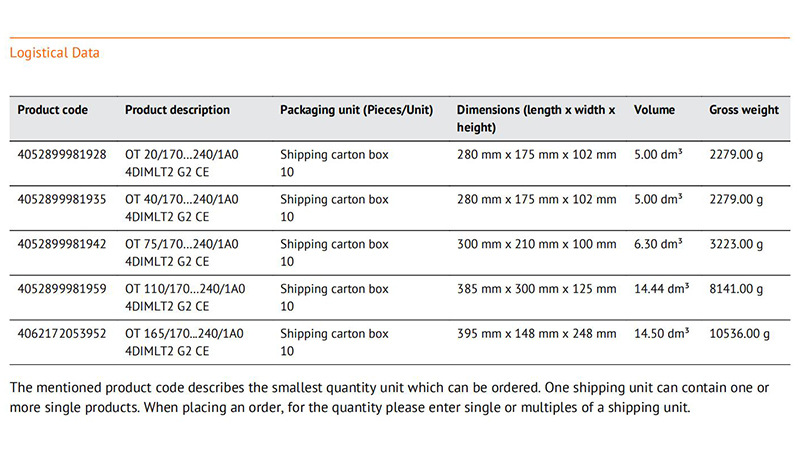The height and width of the screenshot is (455, 800).
Task: Click dimensions 385 mm x 300 mm x 125 mm
Action: point(536,289)
